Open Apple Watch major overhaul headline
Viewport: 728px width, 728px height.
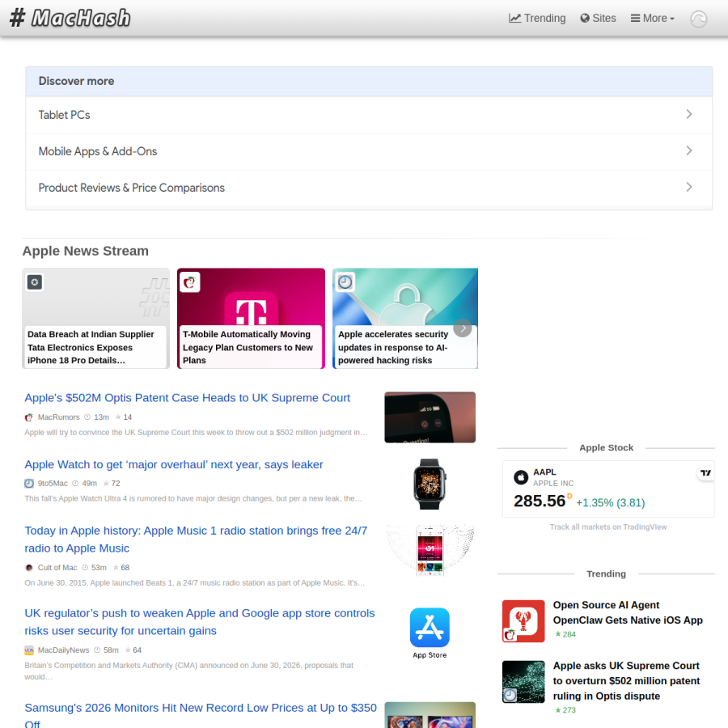(174, 465)
